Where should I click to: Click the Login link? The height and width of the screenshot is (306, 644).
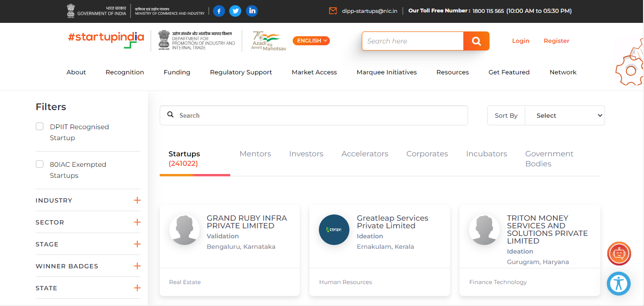click(521, 41)
